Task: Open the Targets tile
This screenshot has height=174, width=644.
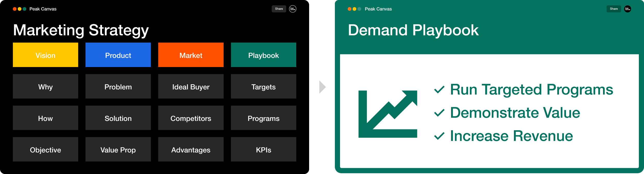Action: pos(263,87)
